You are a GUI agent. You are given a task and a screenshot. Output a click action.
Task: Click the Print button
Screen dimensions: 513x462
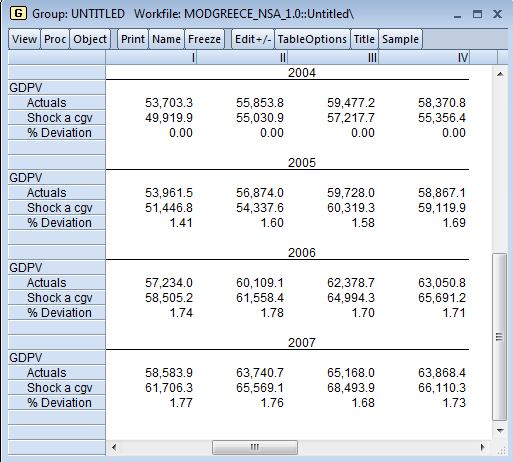133,39
